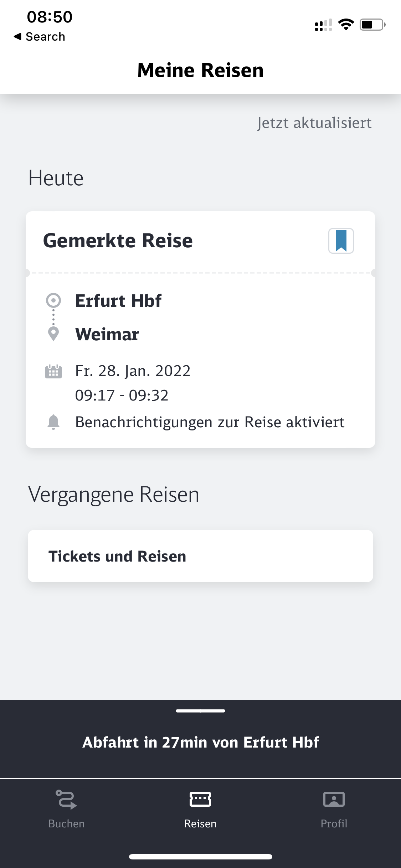Screen dimensions: 401x868
Task: Open the Abfahrt in 27min banner
Action: point(200,742)
